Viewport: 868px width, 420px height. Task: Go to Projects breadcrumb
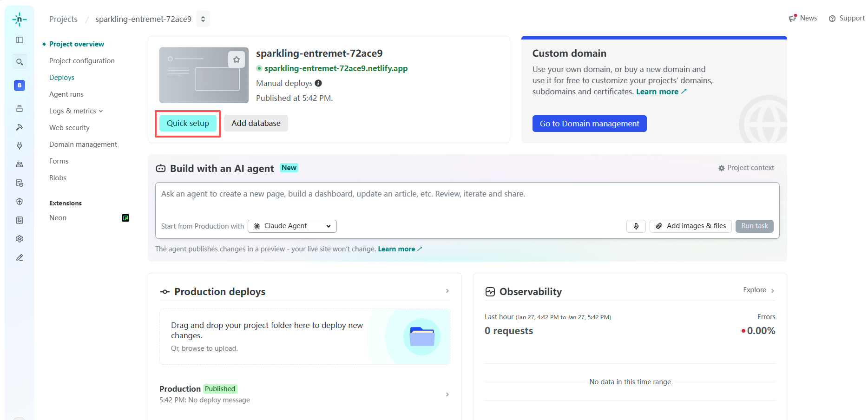click(63, 19)
